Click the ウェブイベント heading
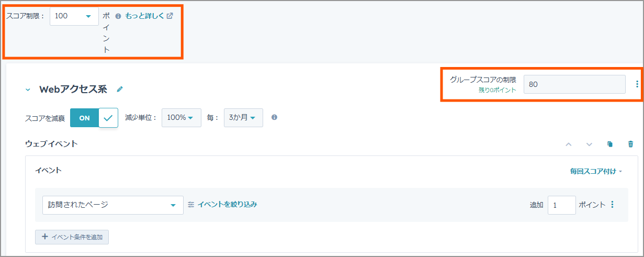 pos(51,143)
